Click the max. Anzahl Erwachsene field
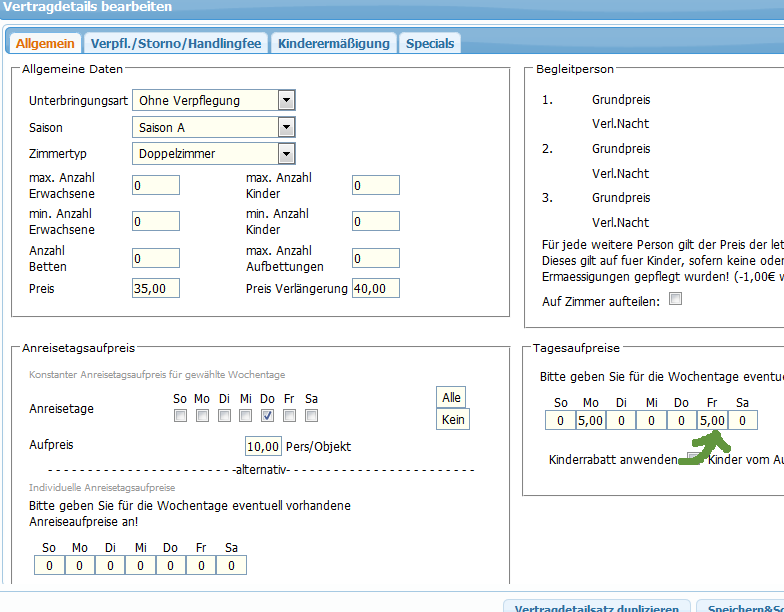This screenshot has height=612, width=784. pos(156,185)
